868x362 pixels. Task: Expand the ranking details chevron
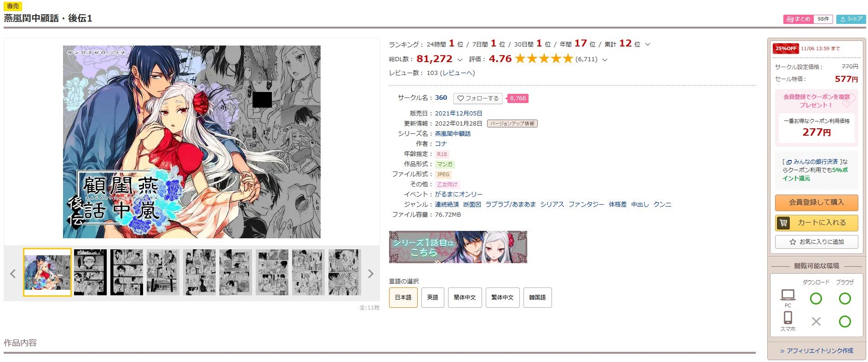coord(648,45)
